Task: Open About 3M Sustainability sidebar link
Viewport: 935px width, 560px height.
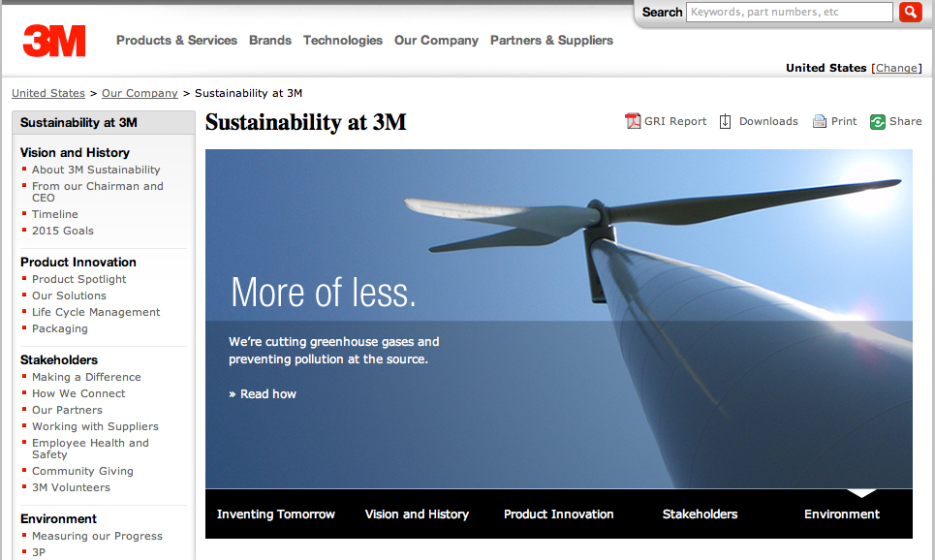Action: [x=96, y=170]
